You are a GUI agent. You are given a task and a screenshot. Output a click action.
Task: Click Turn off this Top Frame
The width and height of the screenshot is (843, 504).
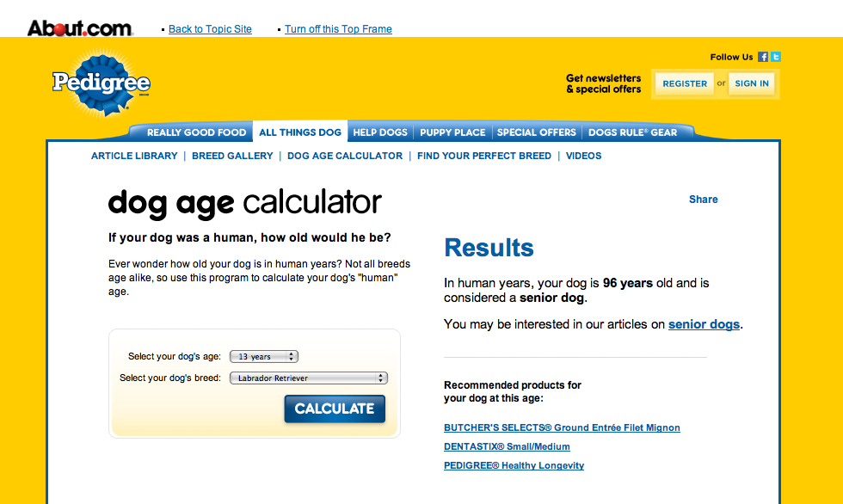(x=338, y=29)
